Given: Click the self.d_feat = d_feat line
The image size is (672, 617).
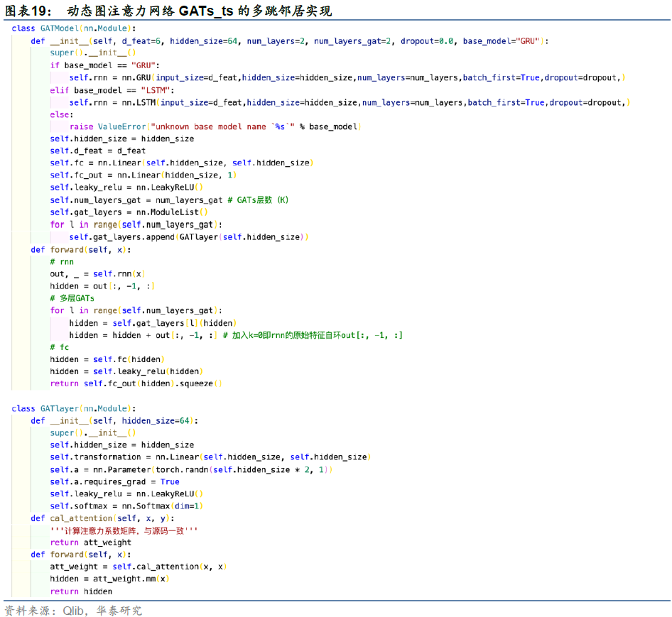Looking at the screenshot, I should [x=97, y=151].
